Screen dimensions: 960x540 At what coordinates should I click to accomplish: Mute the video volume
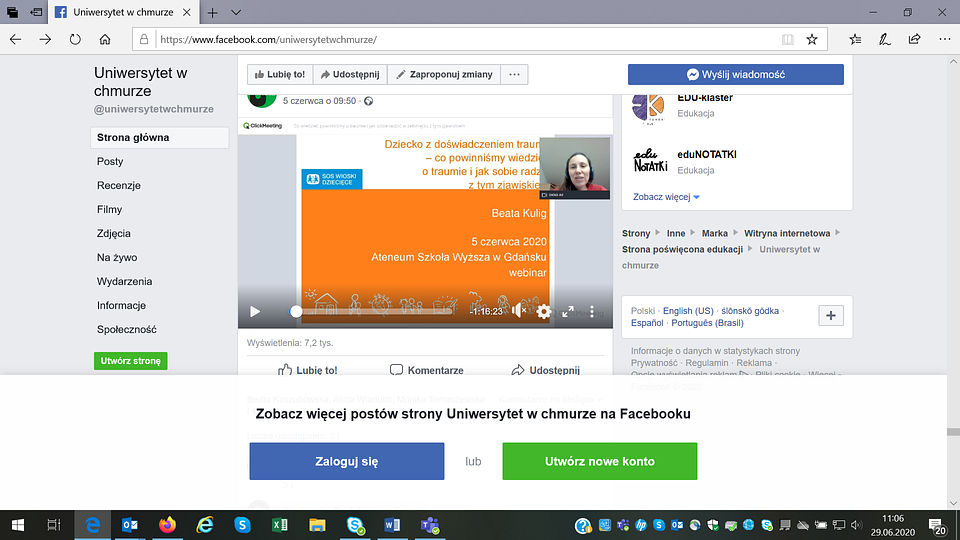[519, 311]
